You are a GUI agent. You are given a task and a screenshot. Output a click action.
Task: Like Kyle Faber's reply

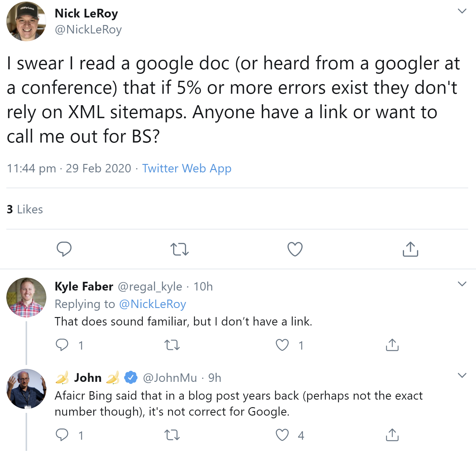tap(282, 345)
